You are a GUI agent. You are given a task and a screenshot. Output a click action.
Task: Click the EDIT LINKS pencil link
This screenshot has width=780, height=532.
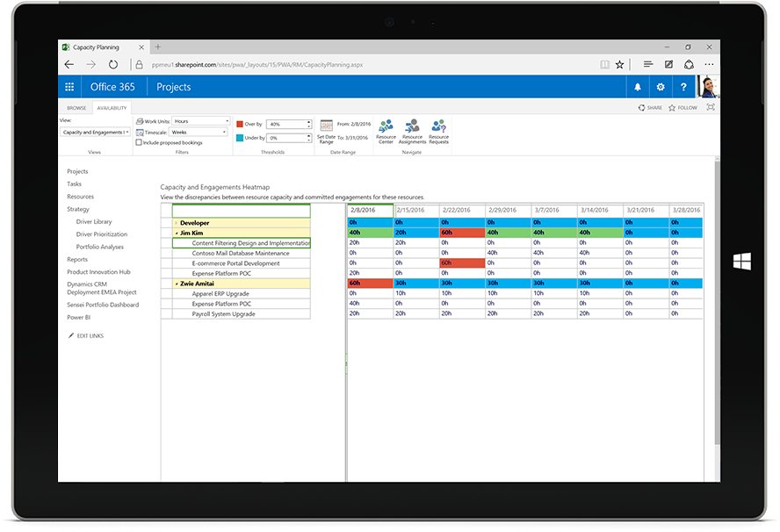point(86,336)
